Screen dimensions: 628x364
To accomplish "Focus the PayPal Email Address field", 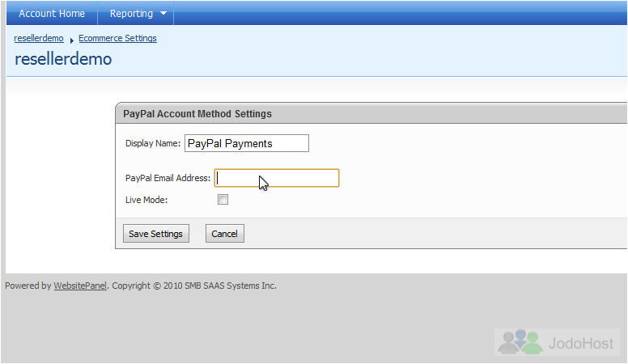I will [277, 178].
